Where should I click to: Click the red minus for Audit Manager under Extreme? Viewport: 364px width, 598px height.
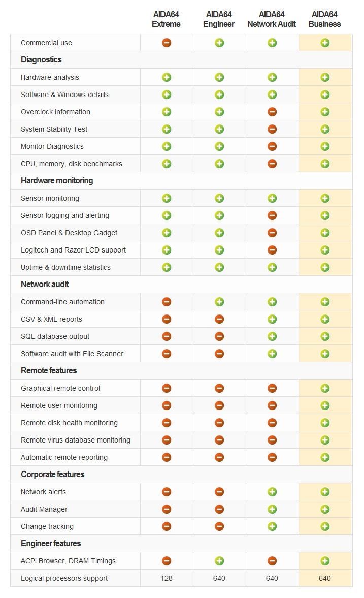[167, 509]
